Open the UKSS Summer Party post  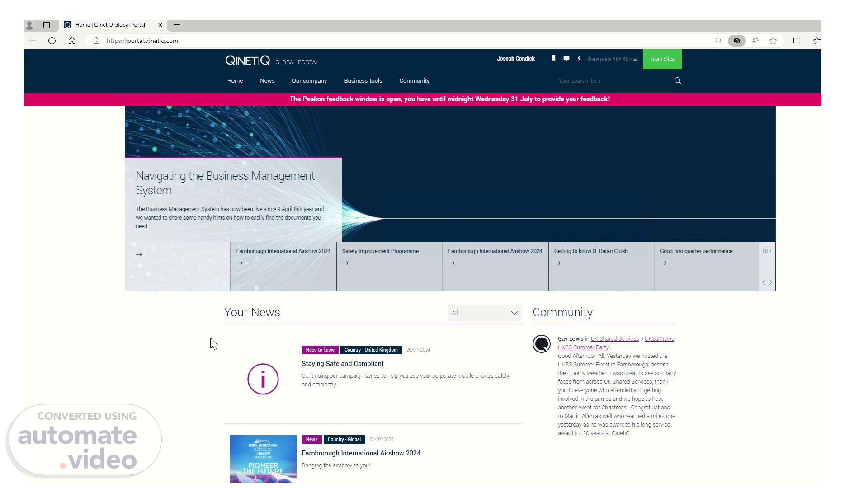583,347
